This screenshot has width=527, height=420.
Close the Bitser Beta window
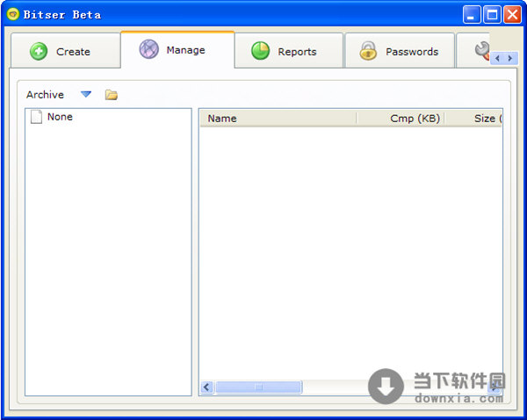pos(512,15)
